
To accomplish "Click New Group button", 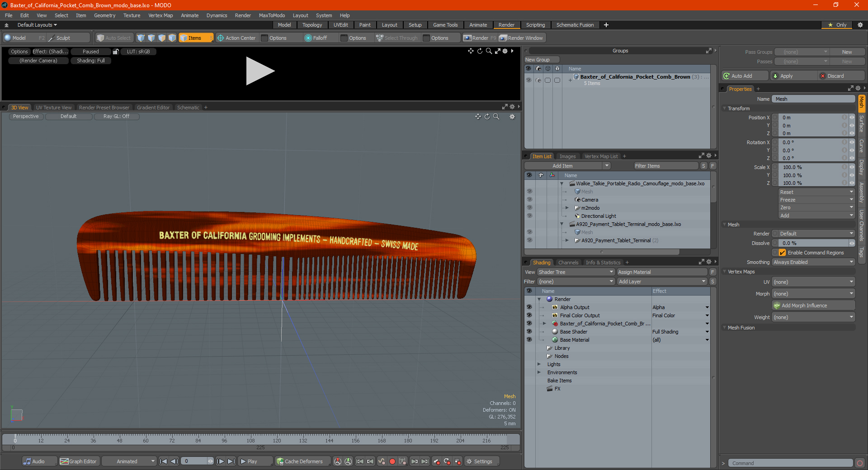I will click(x=542, y=60).
